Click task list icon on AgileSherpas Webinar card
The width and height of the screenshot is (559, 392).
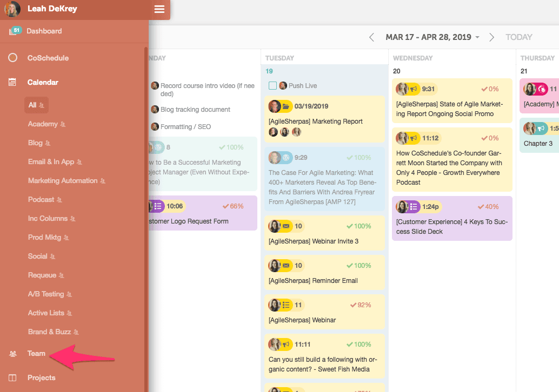coord(286,305)
